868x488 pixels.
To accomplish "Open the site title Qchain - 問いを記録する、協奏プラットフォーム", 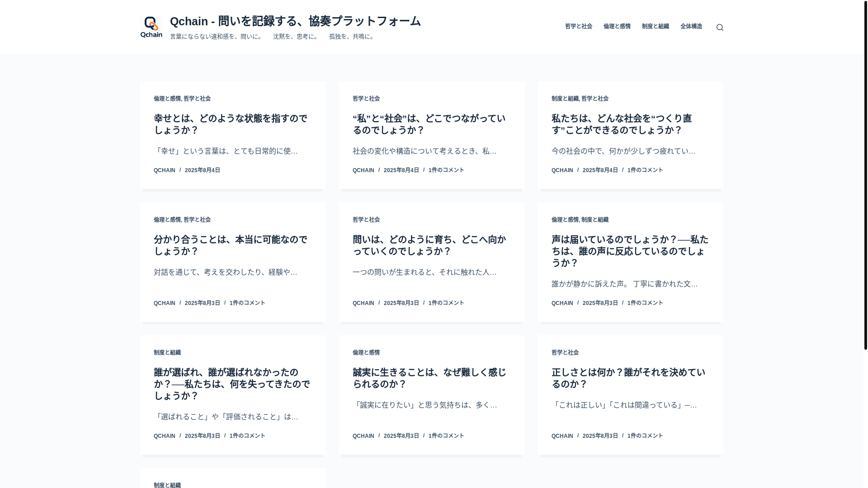I will pyautogui.click(x=295, y=21).
